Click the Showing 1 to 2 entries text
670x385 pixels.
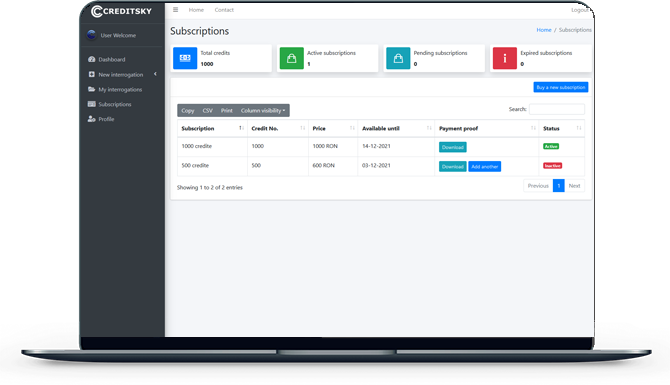[x=210, y=187]
